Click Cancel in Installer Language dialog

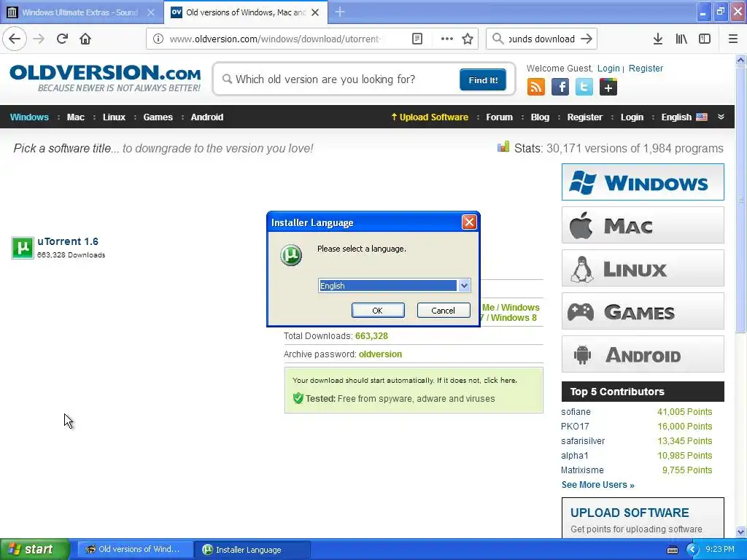(443, 311)
